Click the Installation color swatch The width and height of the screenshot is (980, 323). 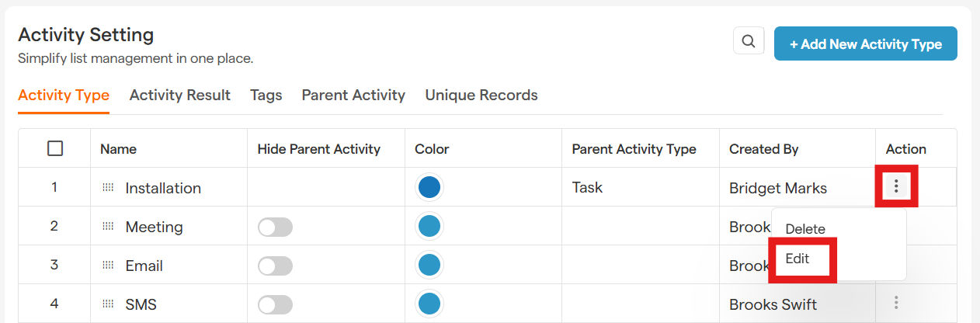(x=429, y=188)
